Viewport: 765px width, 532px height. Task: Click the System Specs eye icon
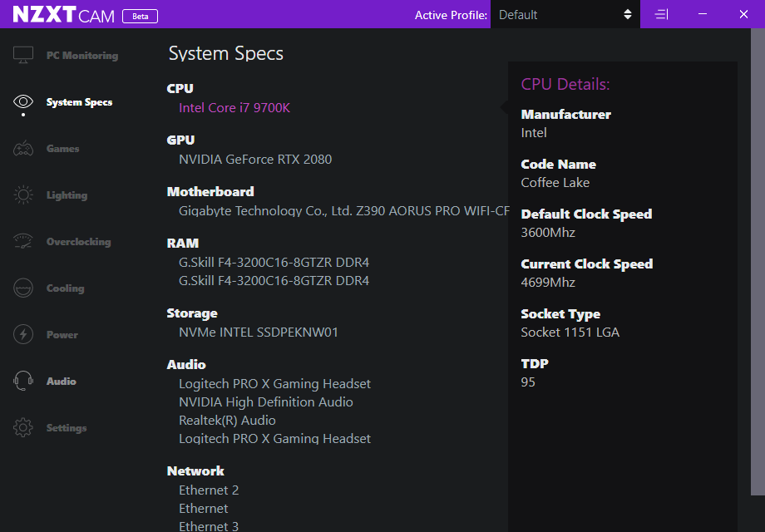(23, 102)
